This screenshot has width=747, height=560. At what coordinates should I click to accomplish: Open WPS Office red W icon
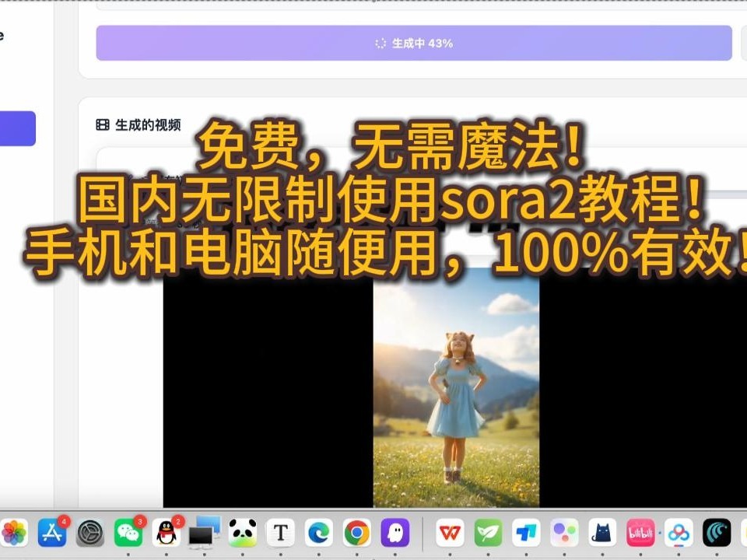[x=450, y=533]
